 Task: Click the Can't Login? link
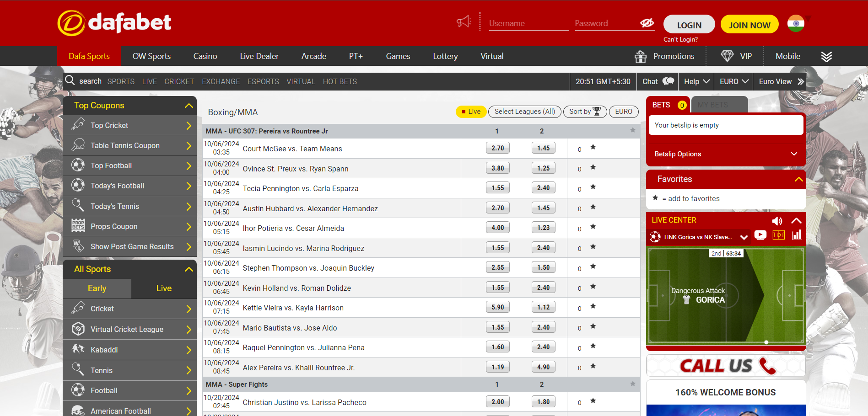[681, 39]
